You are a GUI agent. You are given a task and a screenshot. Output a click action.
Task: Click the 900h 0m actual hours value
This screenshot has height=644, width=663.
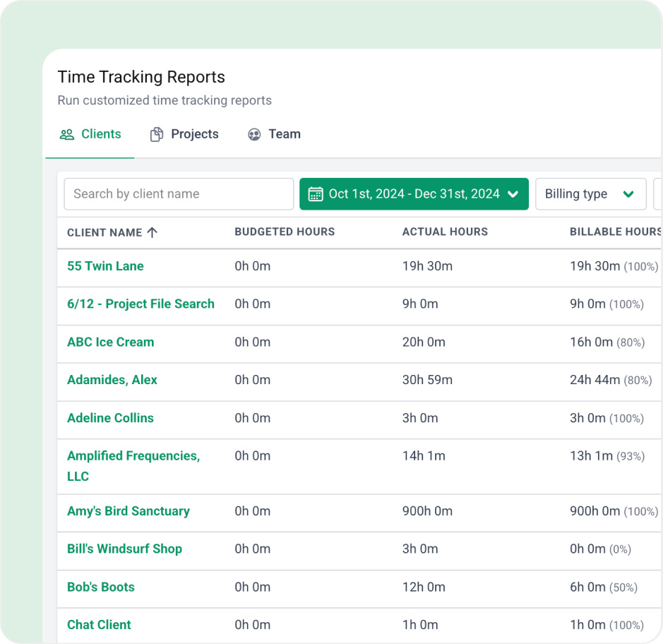point(427,511)
